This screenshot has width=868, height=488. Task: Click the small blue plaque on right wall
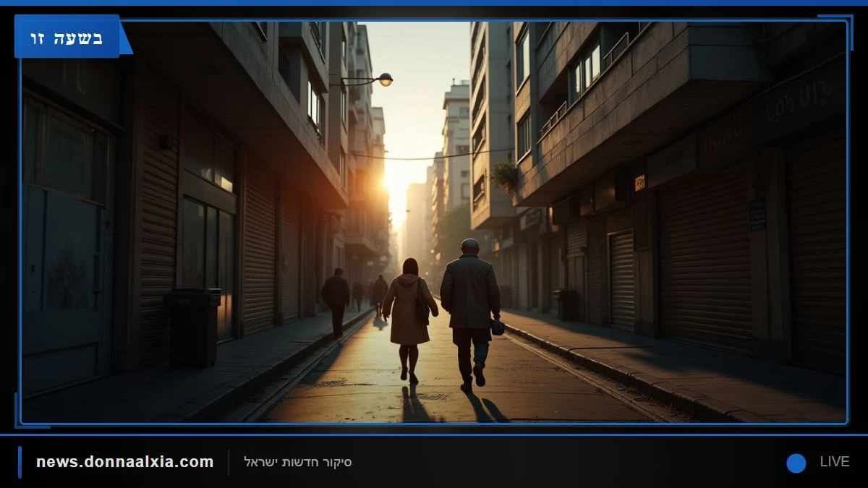tap(757, 215)
